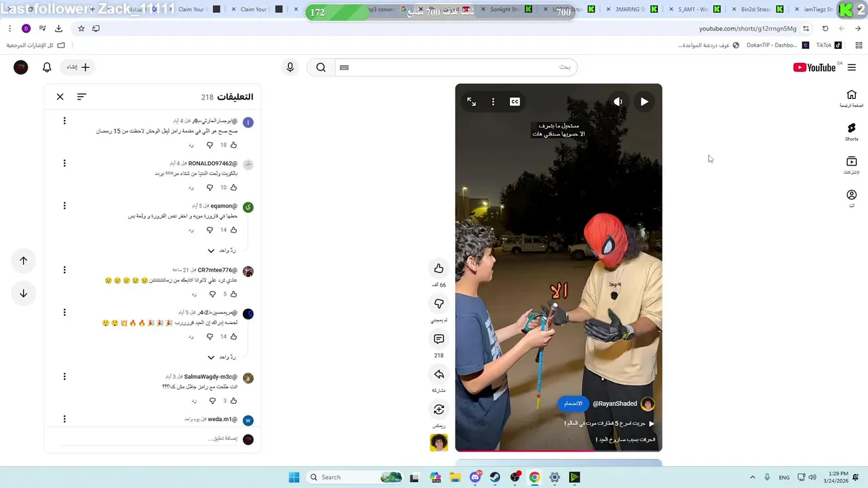This screenshot has width=868, height=488.
Task: Open options for eqamon comment
Action: [x=64, y=205]
